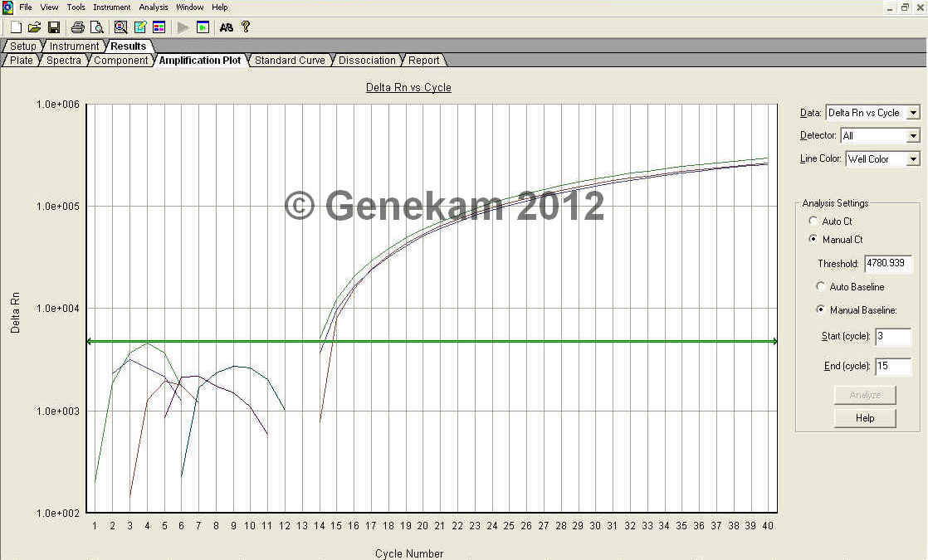Click the Print toolbar icon

77,27
